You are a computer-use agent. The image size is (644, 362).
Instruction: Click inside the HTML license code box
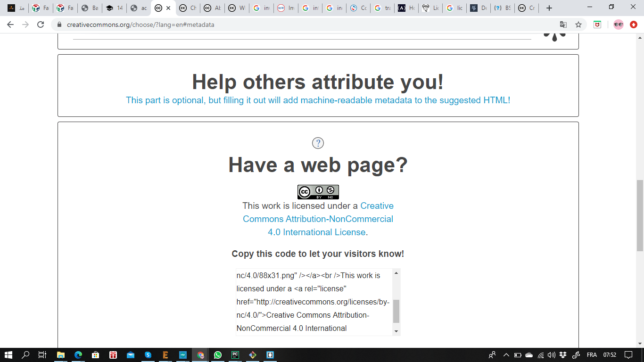[x=314, y=302]
